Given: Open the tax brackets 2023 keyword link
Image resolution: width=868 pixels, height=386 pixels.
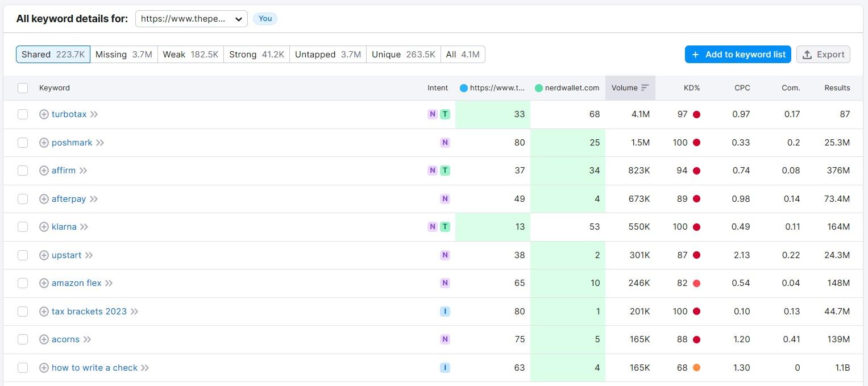Looking at the screenshot, I should 89,312.
